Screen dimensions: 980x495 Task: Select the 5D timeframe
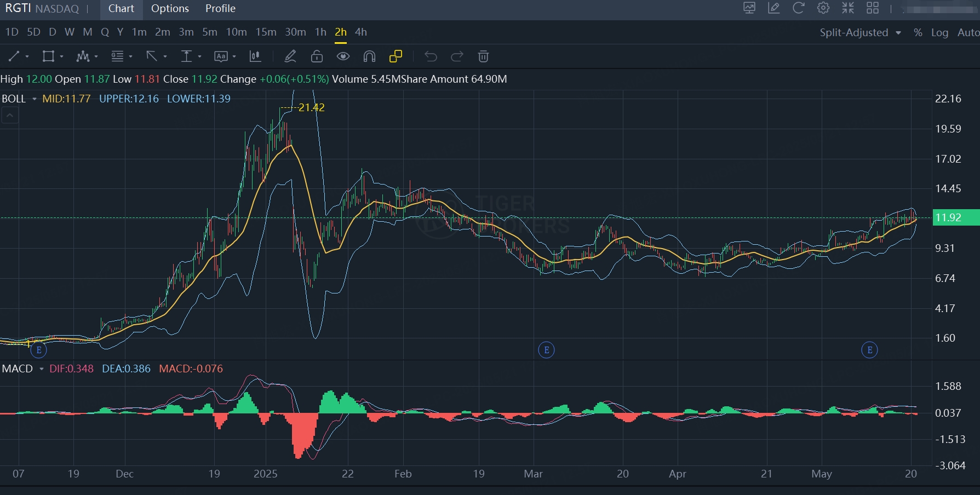33,32
